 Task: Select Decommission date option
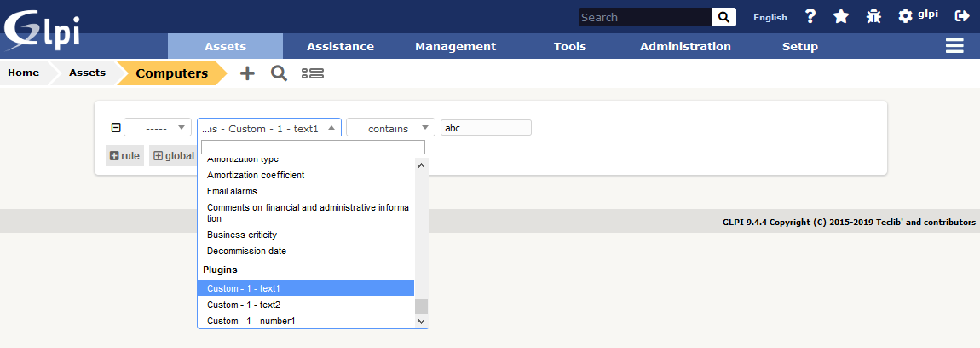pyautogui.click(x=306, y=251)
